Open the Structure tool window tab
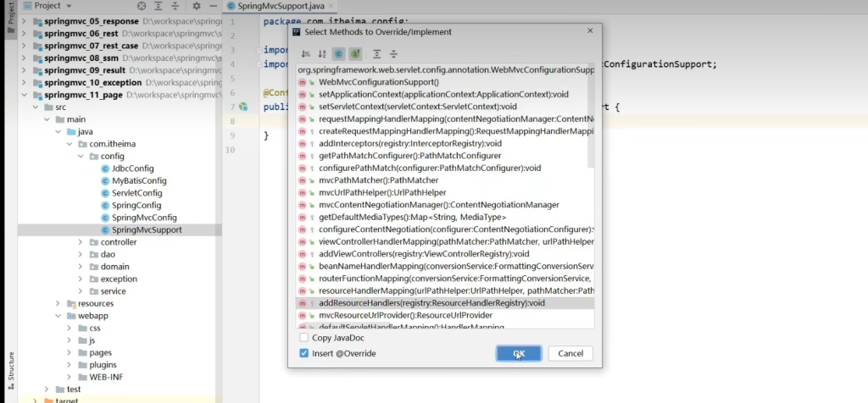 coord(11,367)
